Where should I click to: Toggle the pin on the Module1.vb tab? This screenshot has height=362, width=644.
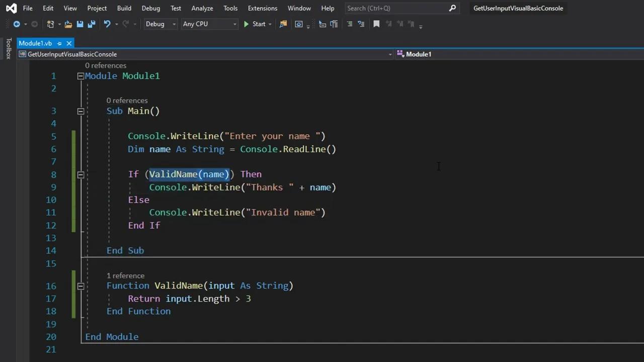tap(59, 43)
